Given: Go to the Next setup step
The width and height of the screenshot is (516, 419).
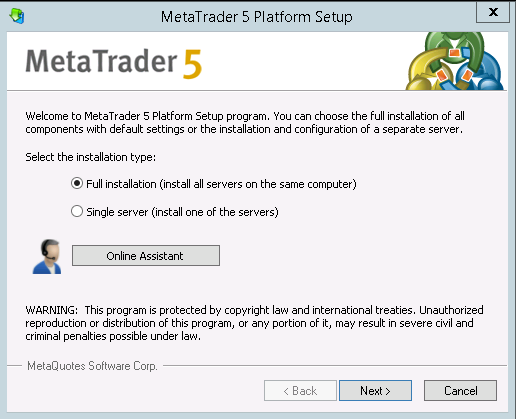Looking at the screenshot, I should tap(375, 390).
